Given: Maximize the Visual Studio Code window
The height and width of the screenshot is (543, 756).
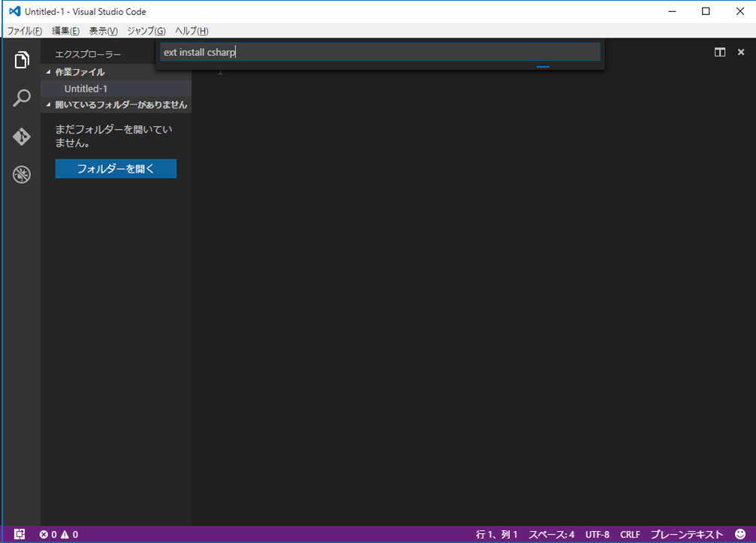Looking at the screenshot, I should coord(706,11).
